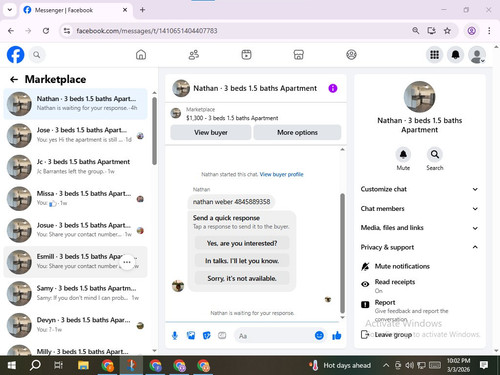The width and height of the screenshot is (500, 375).
Task: Open the three-dot menu on Esmill conversation
Action: coord(127,262)
